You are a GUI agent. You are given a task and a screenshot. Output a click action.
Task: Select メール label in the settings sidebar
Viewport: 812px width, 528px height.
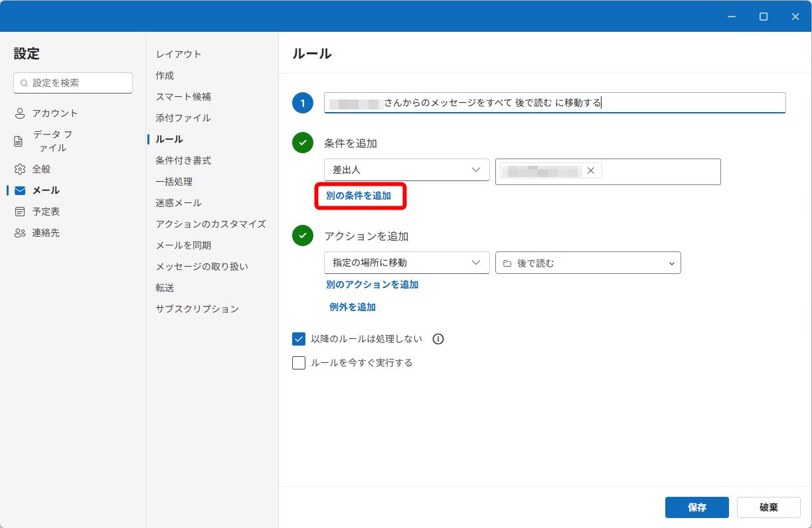46,190
